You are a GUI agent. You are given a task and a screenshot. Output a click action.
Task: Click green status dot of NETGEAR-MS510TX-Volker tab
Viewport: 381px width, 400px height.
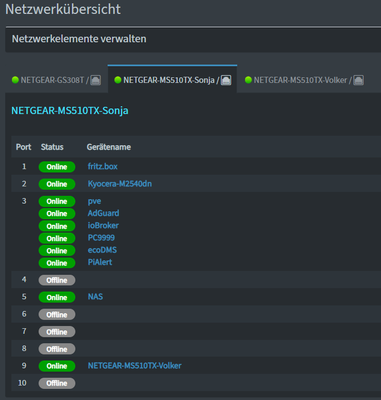coord(248,80)
